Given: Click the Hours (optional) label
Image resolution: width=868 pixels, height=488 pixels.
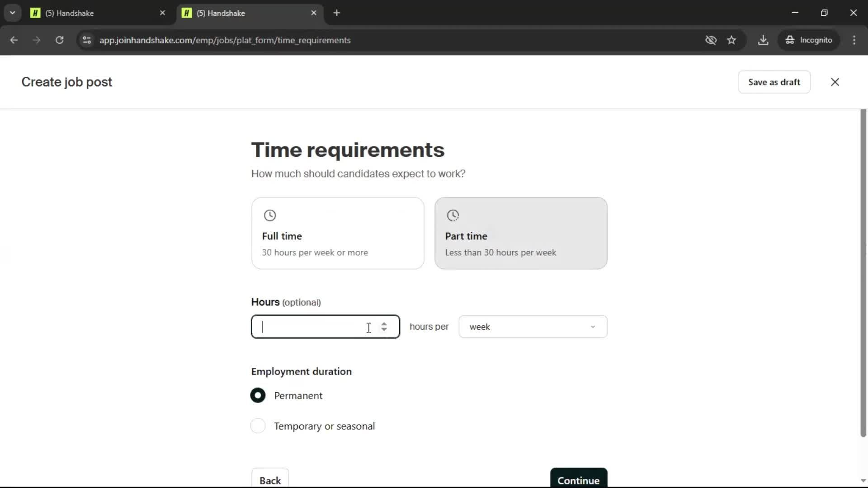Looking at the screenshot, I should [x=286, y=302].
